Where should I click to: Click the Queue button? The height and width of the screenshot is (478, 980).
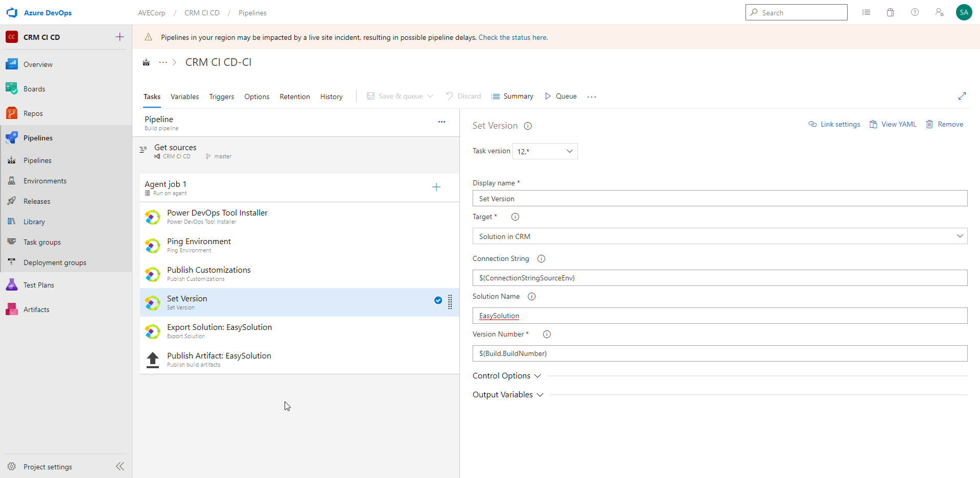561,96
